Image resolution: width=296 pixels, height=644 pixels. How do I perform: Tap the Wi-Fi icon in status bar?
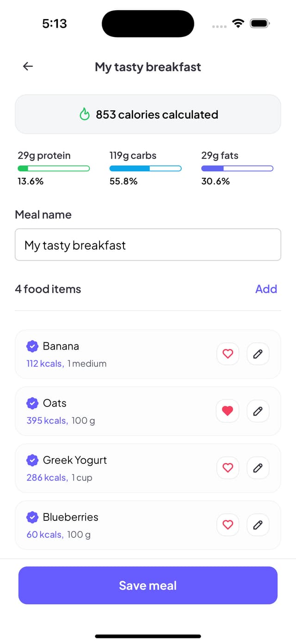(x=238, y=23)
